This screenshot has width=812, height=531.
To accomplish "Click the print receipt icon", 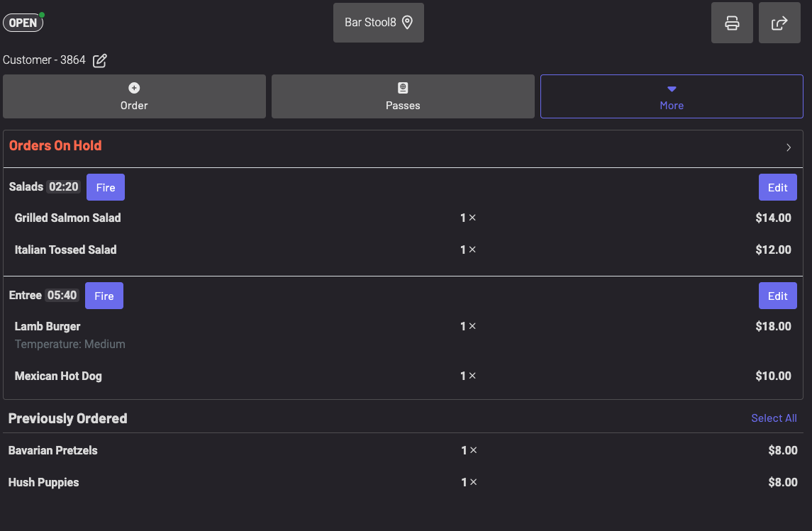I will 732,23.
